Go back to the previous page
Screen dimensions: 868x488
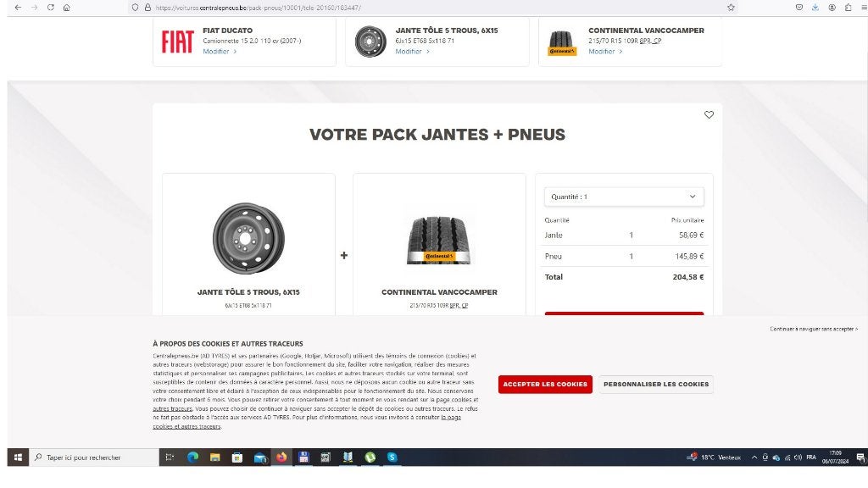[18, 8]
